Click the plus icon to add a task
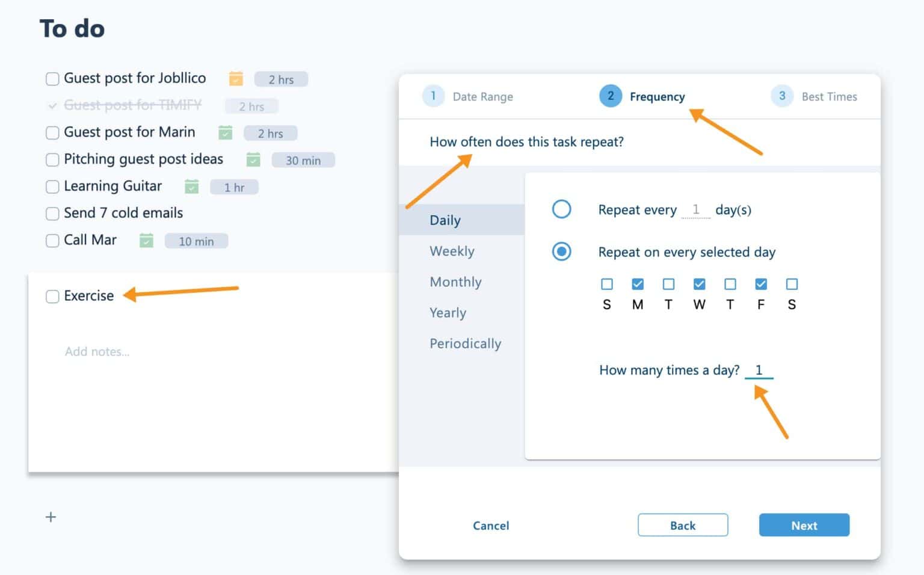 51,517
